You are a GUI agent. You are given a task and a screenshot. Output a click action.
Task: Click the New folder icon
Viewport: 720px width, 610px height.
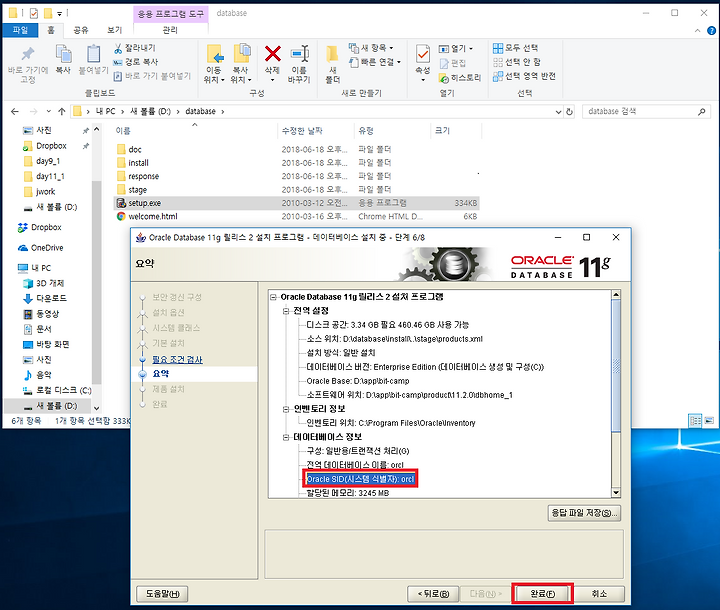coord(332,54)
